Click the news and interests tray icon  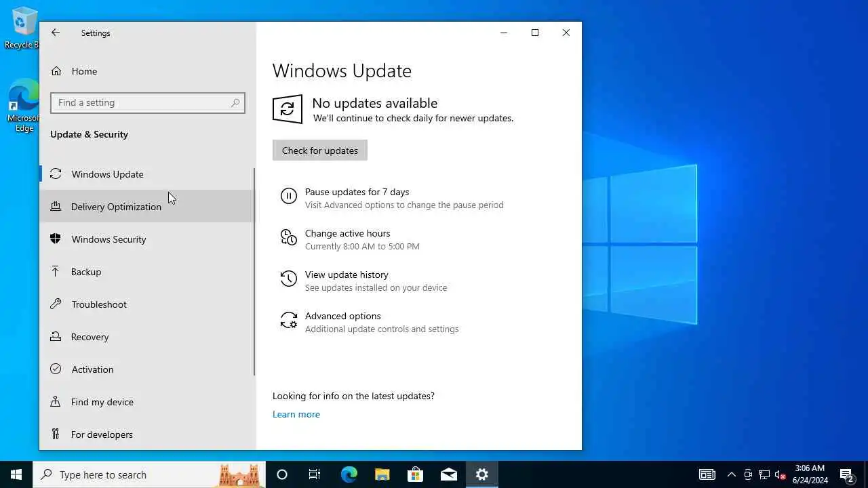707,474
